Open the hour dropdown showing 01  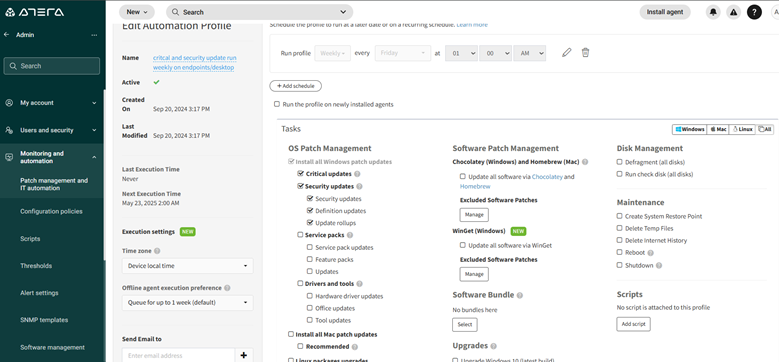[461, 53]
